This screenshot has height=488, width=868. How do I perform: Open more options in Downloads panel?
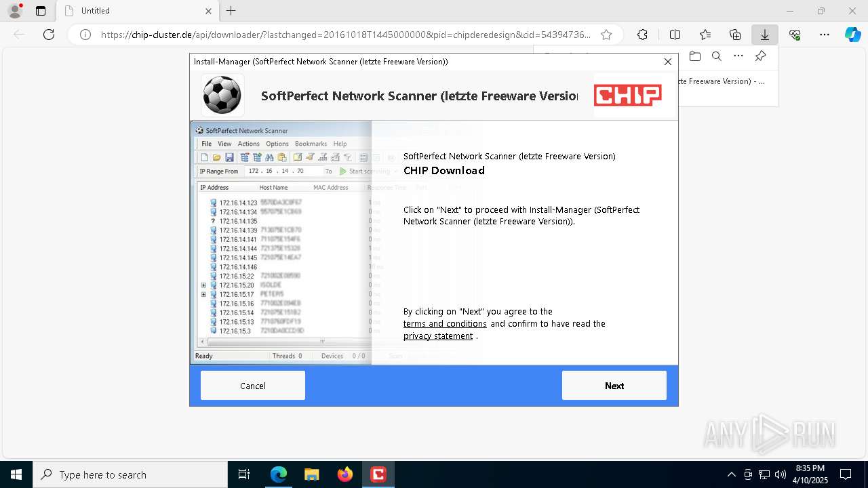pos(738,56)
